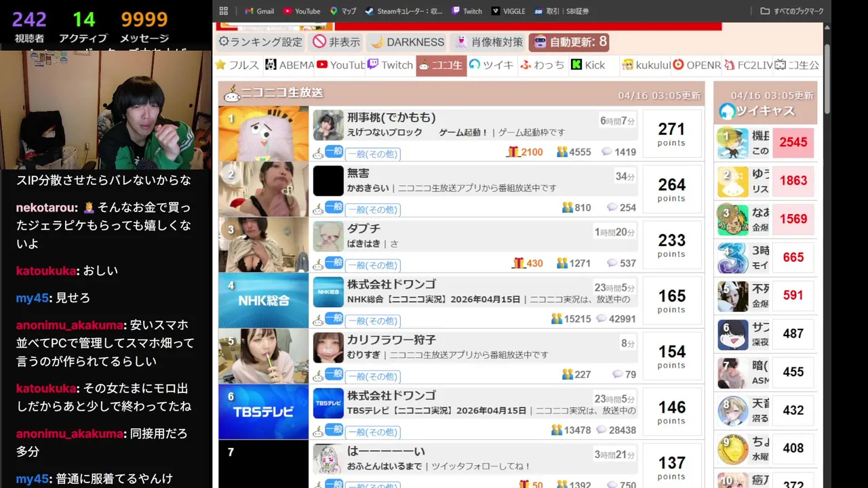Open rank 5 カリフラワー狩子 thumbnail
Image resolution: width=868 pixels, height=488 pixels.
pos(263,356)
